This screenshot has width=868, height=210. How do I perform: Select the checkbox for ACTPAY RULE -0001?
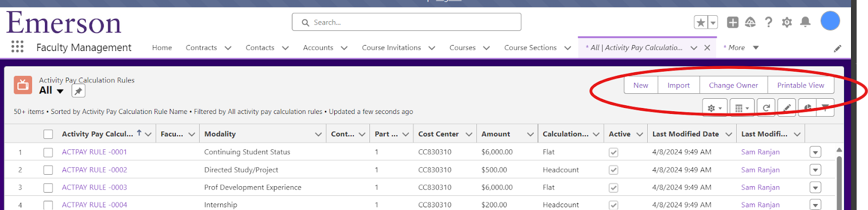(x=48, y=152)
